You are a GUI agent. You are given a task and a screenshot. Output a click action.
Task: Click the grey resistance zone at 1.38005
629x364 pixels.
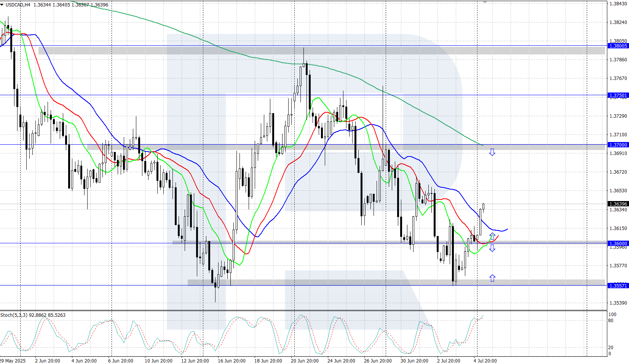[321, 50]
